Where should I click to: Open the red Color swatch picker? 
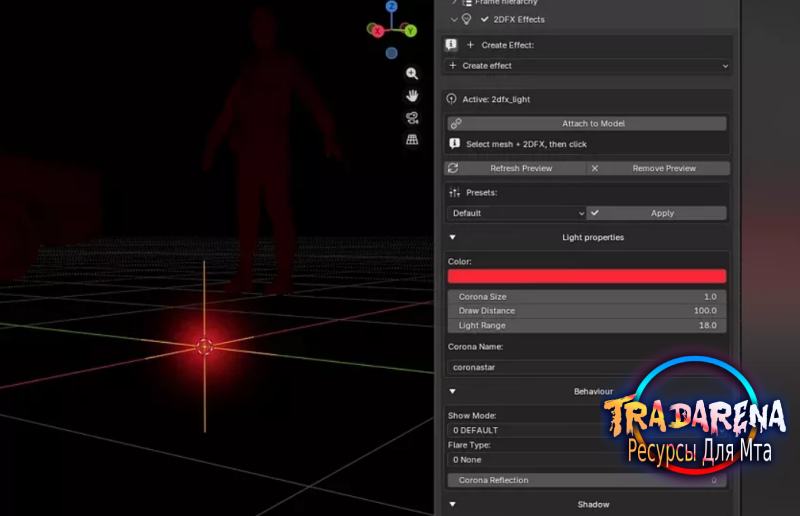(x=587, y=276)
